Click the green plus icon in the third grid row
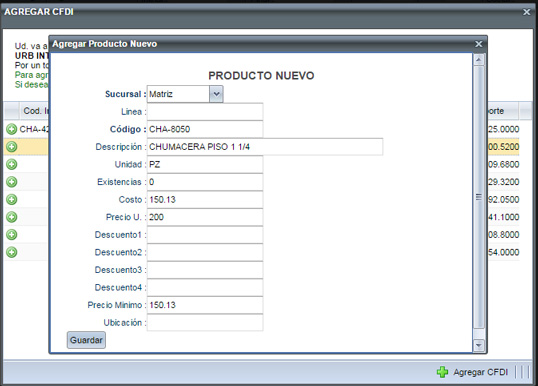538x386 pixels. click(12, 164)
